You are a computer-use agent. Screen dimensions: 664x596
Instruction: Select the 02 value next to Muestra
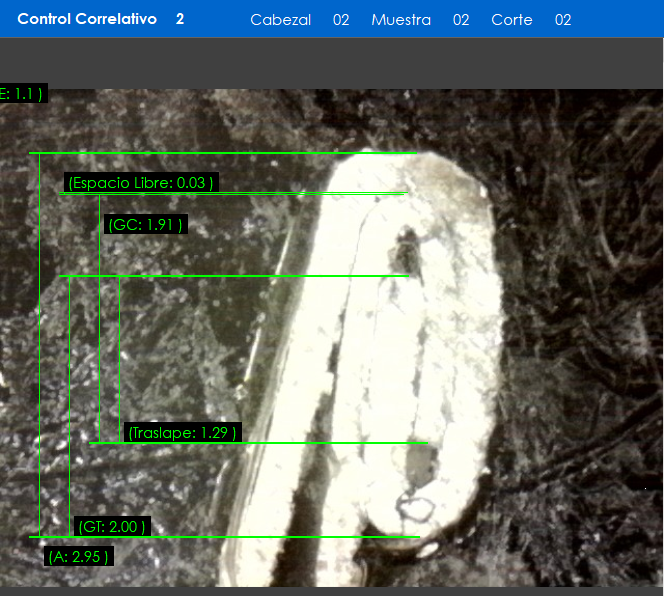coord(461,20)
